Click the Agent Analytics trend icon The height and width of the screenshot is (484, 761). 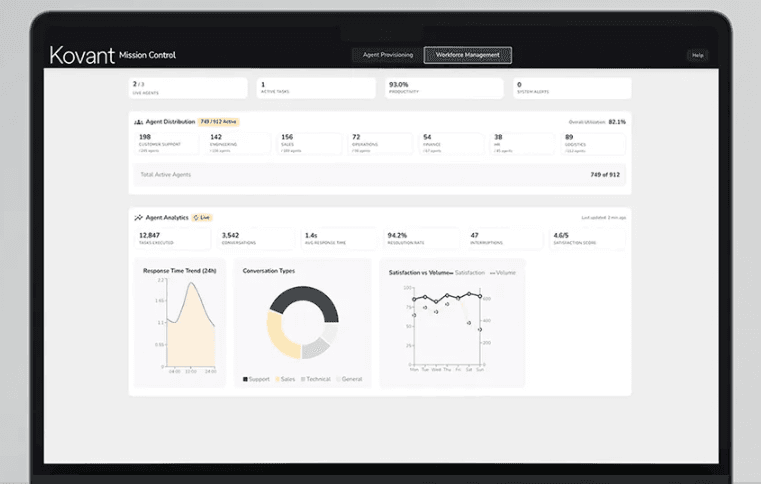pyautogui.click(x=138, y=217)
